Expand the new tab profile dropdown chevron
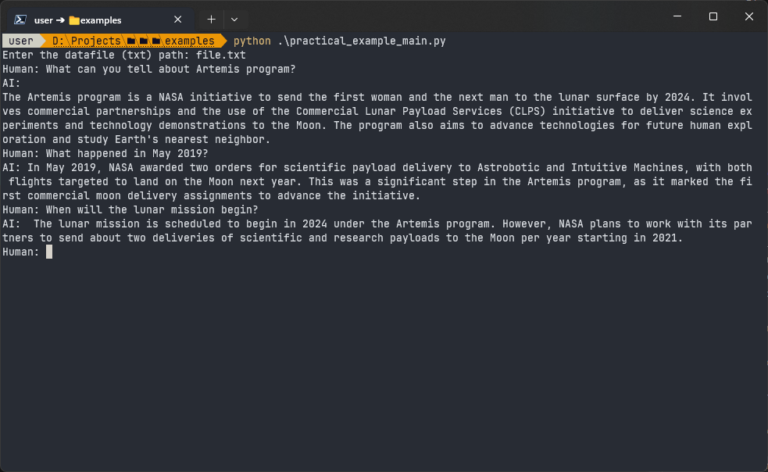 (x=234, y=19)
